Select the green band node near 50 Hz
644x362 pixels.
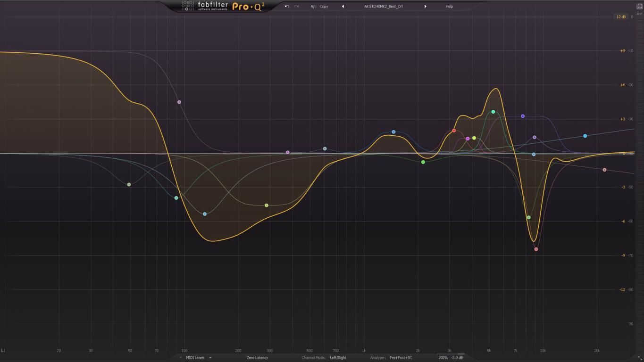point(129,185)
